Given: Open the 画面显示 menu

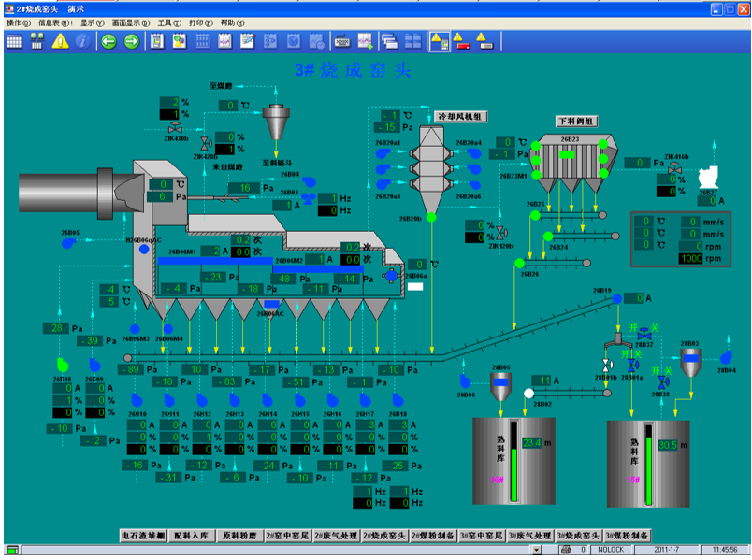Looking at the screenshot, I should [x=131, y=22].
